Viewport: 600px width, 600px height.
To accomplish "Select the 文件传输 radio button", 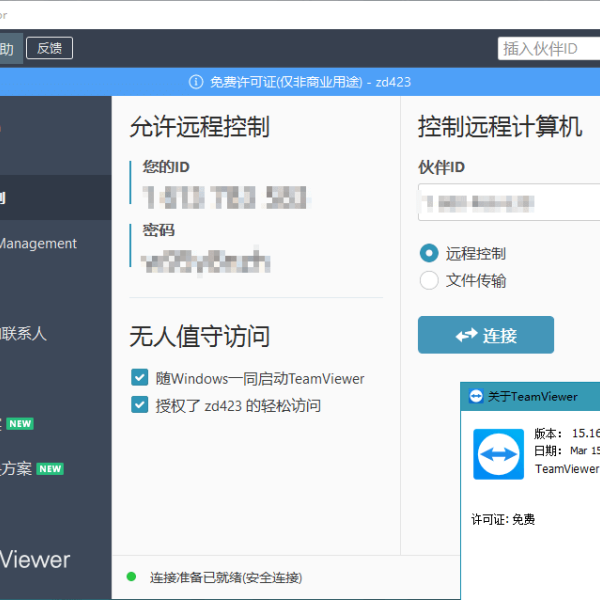I will pos(429,280).
